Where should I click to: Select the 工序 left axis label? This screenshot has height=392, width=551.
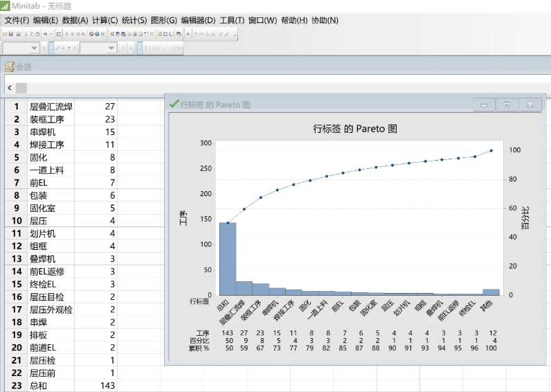183,218
